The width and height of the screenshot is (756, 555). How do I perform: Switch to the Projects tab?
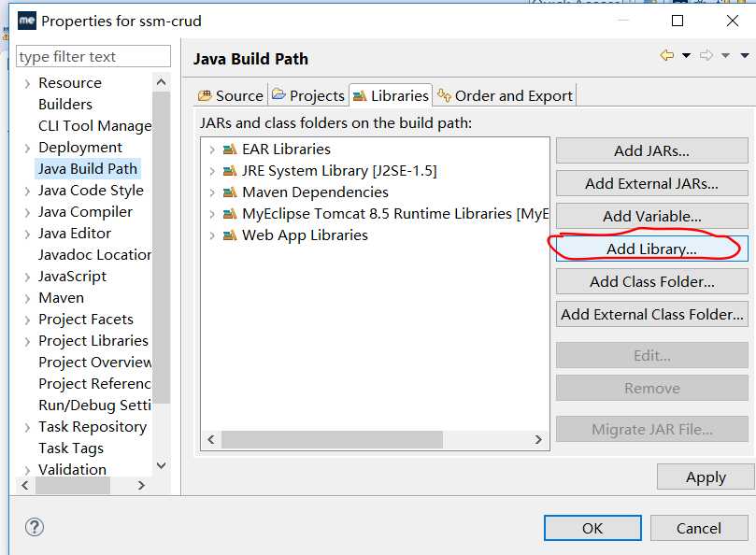308,95
